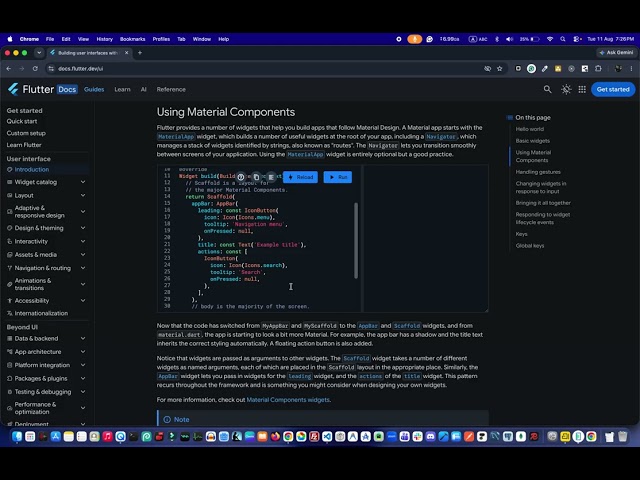The height and width of the screenshot is (480, 640).
Task: Open Chrome three-dot menu
Action: click(631, 69)
